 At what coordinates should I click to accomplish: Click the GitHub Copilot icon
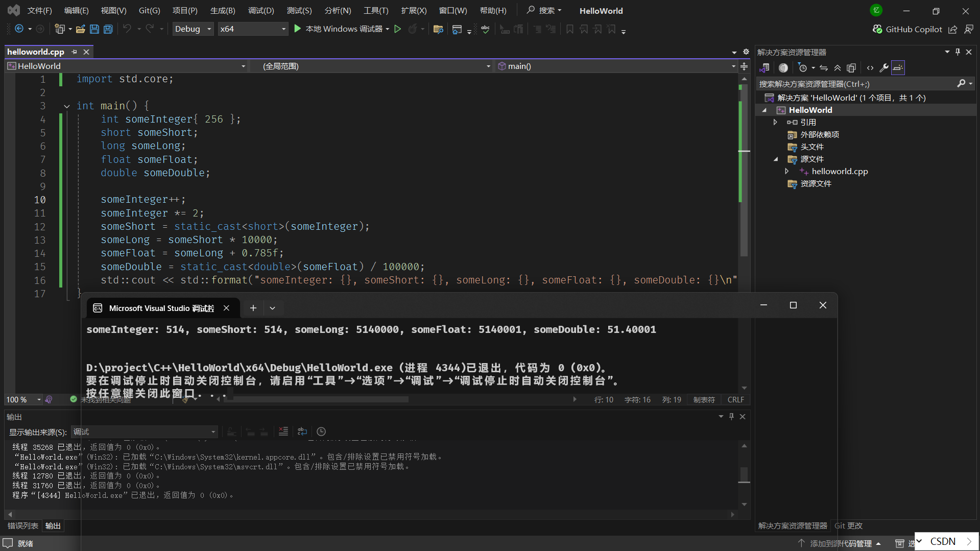(877, 29)
